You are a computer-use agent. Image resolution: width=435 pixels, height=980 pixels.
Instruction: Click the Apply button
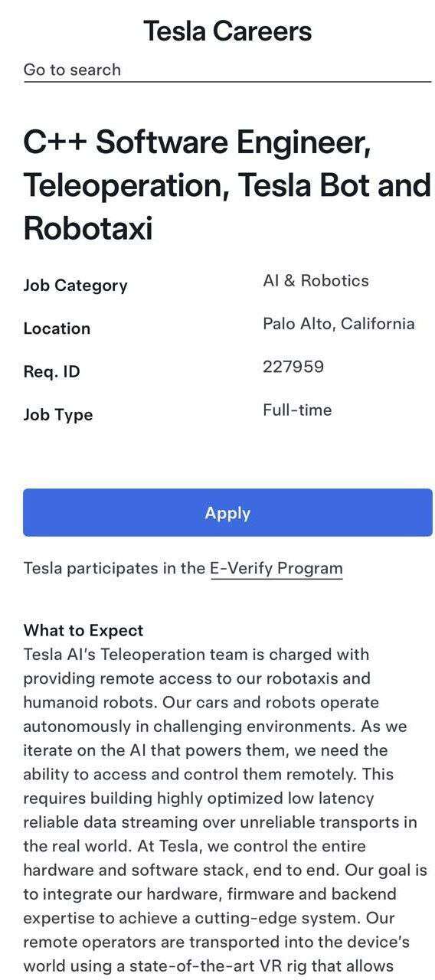227,512
